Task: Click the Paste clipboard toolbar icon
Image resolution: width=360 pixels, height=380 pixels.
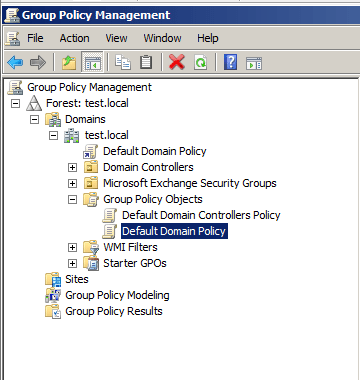Action: (x=146, y=62)
